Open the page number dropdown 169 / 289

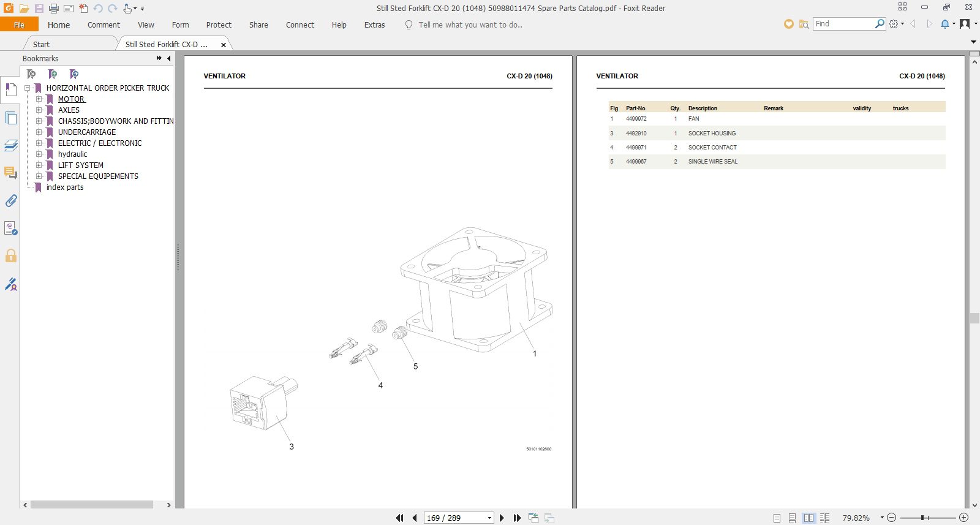pos(489,518)
